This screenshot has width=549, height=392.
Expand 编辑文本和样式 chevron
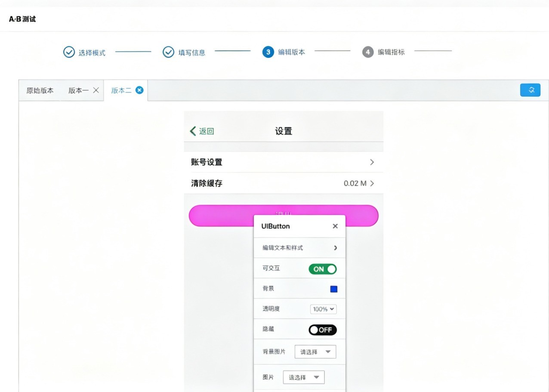(335, 248)
